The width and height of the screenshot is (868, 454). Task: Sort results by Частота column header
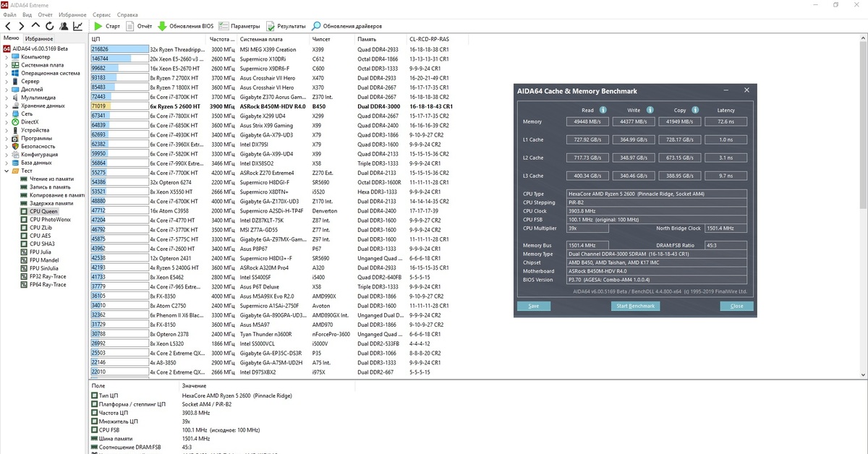221,38
